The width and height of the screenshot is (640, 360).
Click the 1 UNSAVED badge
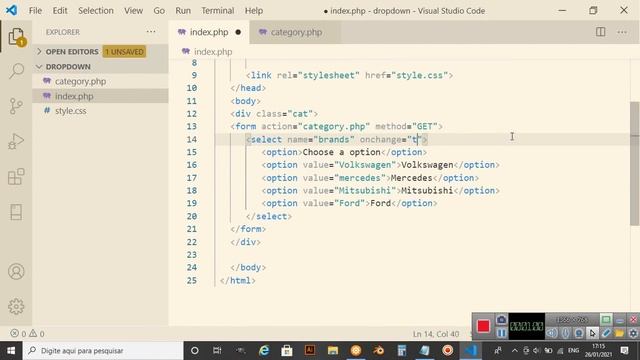[124, 52]
